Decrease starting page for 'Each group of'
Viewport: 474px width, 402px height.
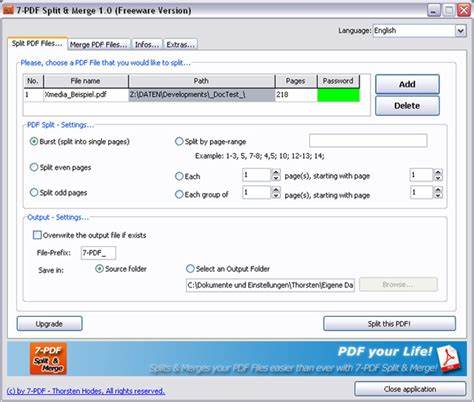point(438,196)
